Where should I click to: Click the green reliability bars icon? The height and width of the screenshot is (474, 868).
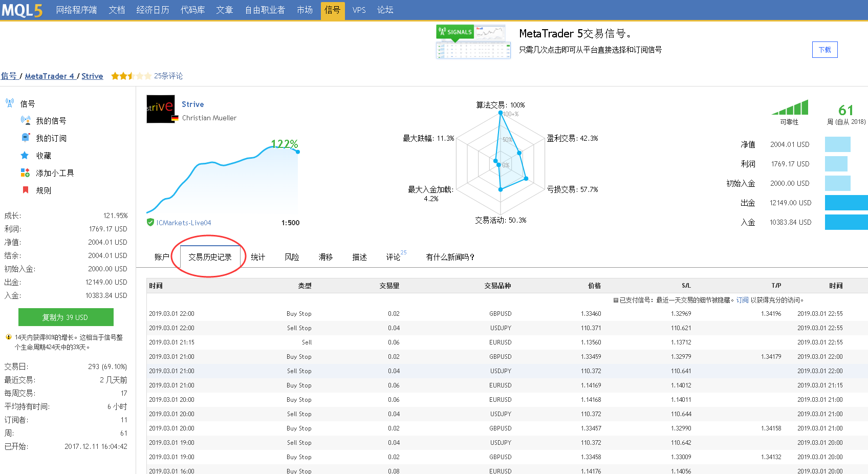click(790, 107)
